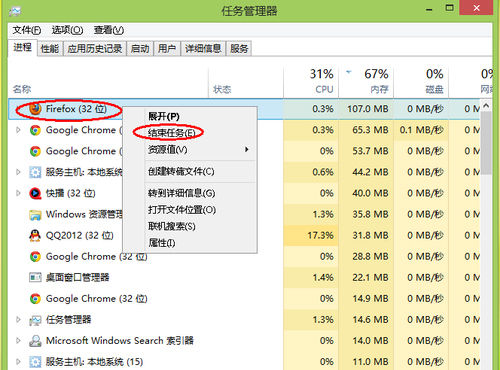Viewport: 500px width, 370px height.
Task: Click the 107.0 MB memory cell for Firefox
Action: point(366,109)
